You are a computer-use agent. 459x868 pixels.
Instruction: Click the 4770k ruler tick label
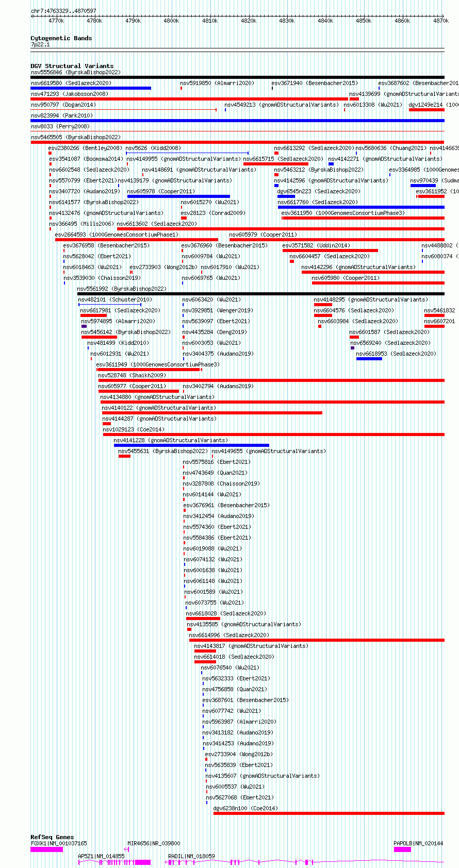(x=56, y=21)
